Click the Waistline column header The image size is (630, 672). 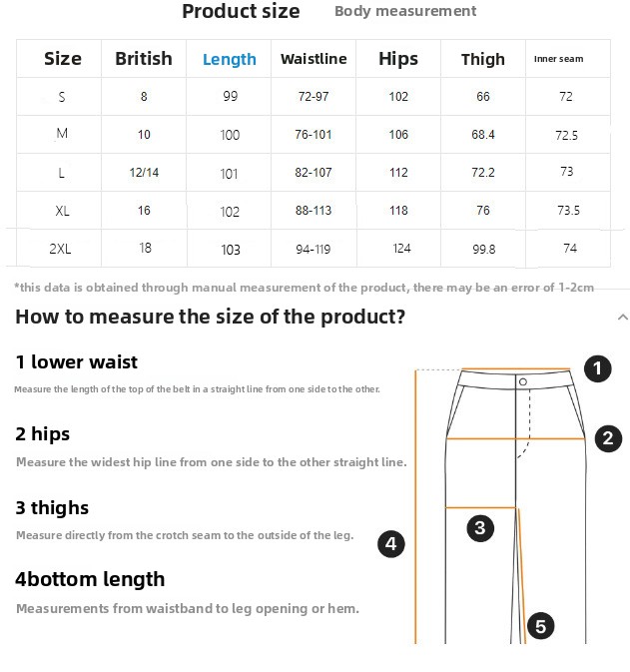point(314,59)
